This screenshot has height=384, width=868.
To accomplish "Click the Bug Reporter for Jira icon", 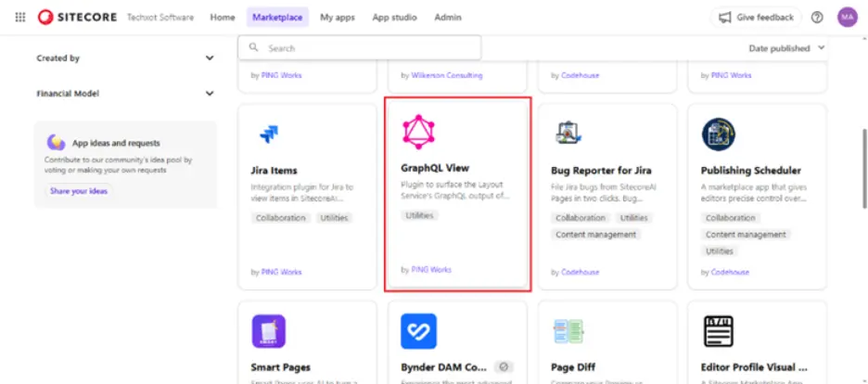I will 568,134.
